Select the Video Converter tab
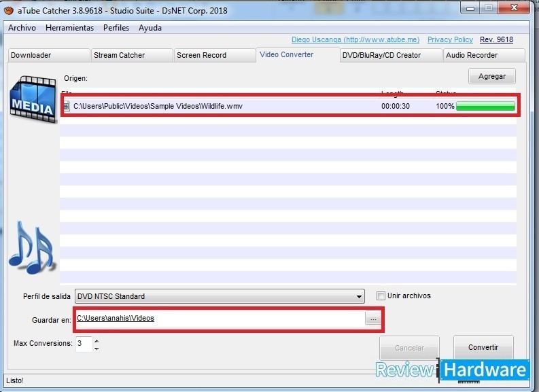 298,54
